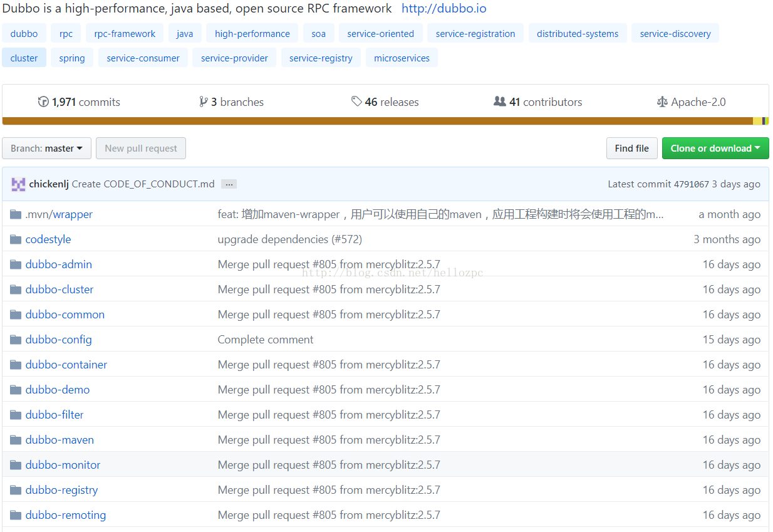Click the dubbo-common folder icon
This screenshot has width=773, height=532.
[16, 315]
